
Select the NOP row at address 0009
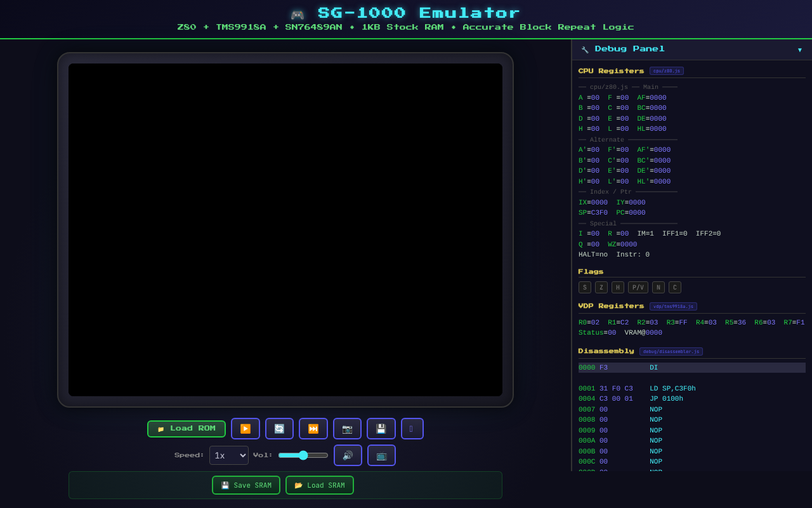click(692, 431)
